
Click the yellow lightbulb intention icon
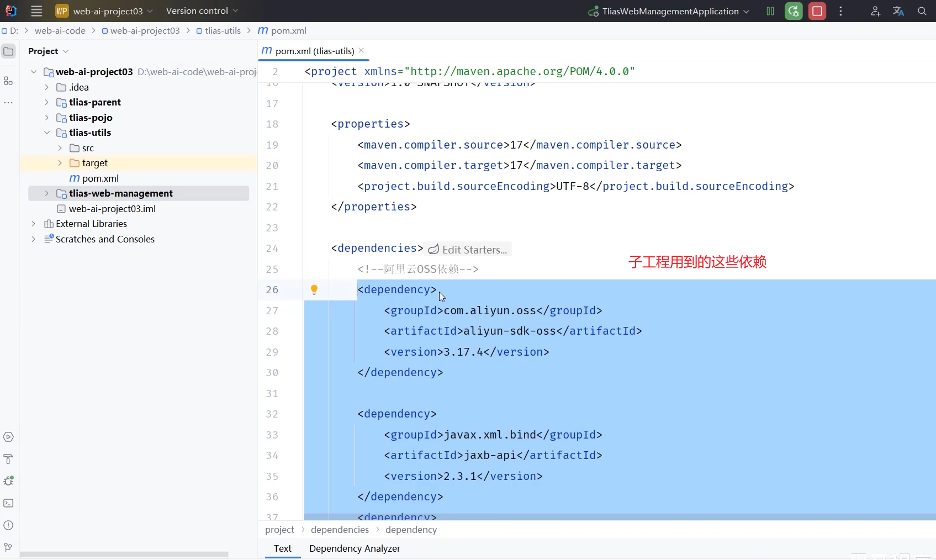coord(314,290)
